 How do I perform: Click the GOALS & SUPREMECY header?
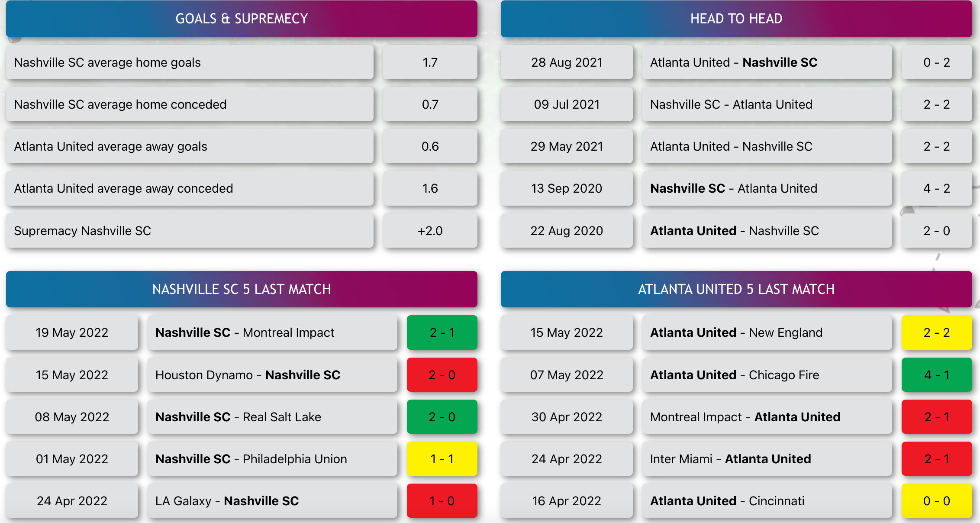242,19
